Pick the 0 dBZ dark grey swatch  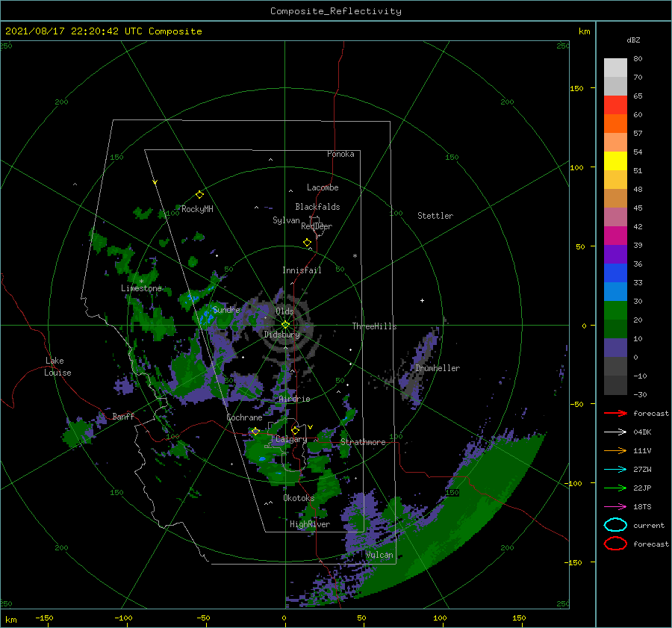pos(615,367)
